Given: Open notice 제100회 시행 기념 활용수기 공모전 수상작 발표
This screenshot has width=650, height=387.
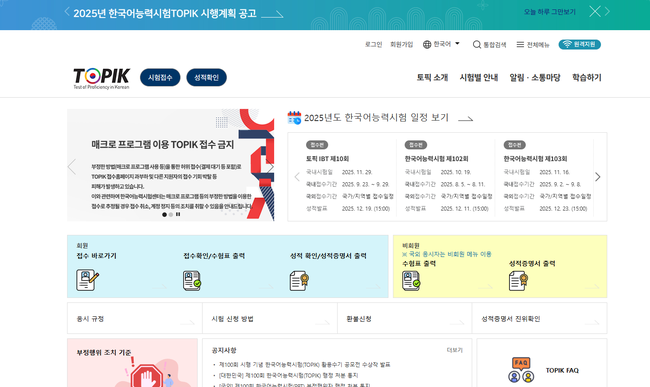Looking at the screenshot, I should pos(305,365).
